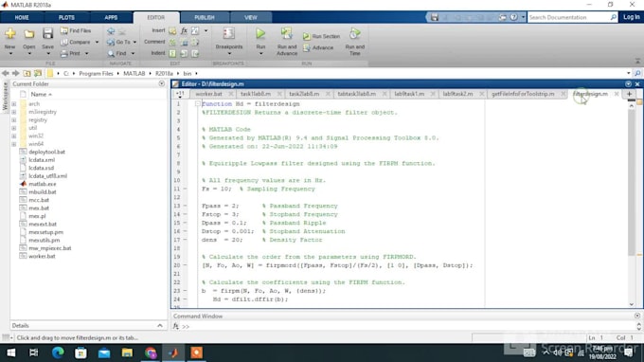Expand the win64 folder tree node

coord(14,144)
